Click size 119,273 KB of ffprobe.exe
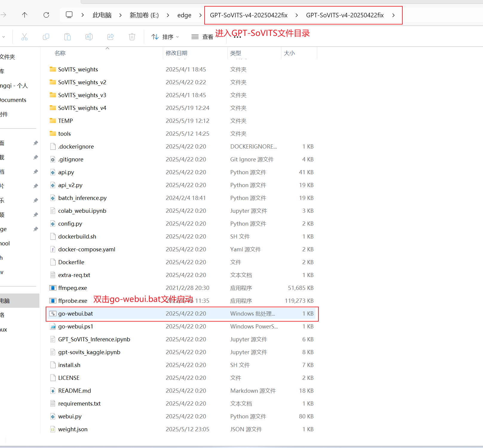 click(299, 301)
